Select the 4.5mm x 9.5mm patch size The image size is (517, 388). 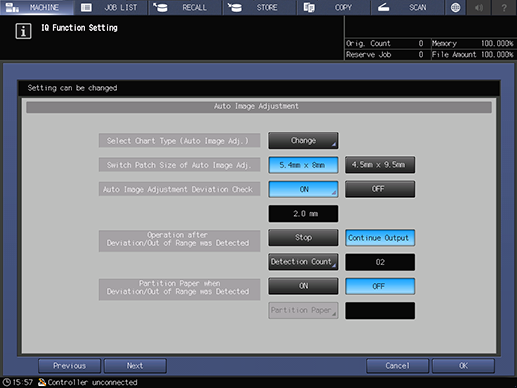[x=380, y=165]
